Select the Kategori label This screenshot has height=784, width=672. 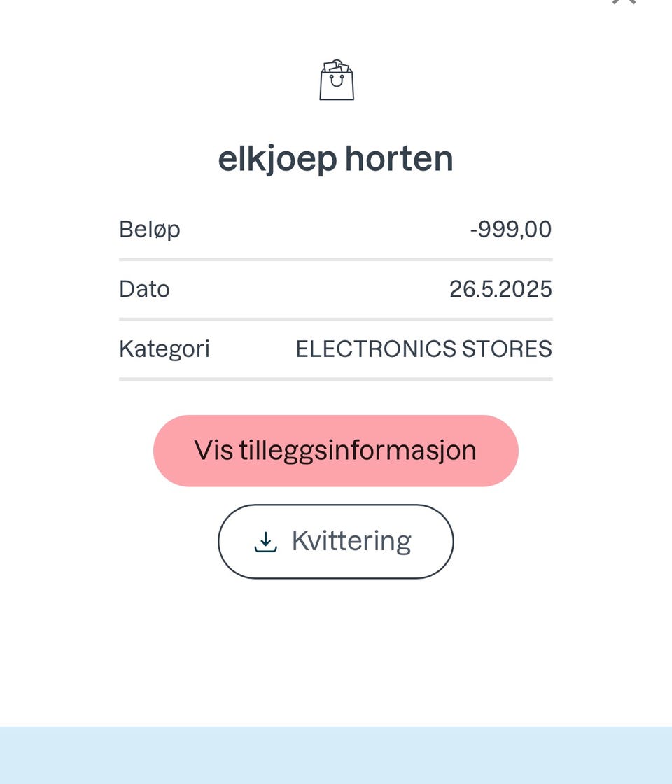[164, 349]
